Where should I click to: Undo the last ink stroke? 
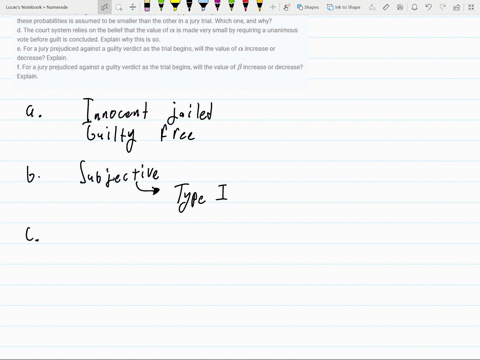[x=429, y=7]
